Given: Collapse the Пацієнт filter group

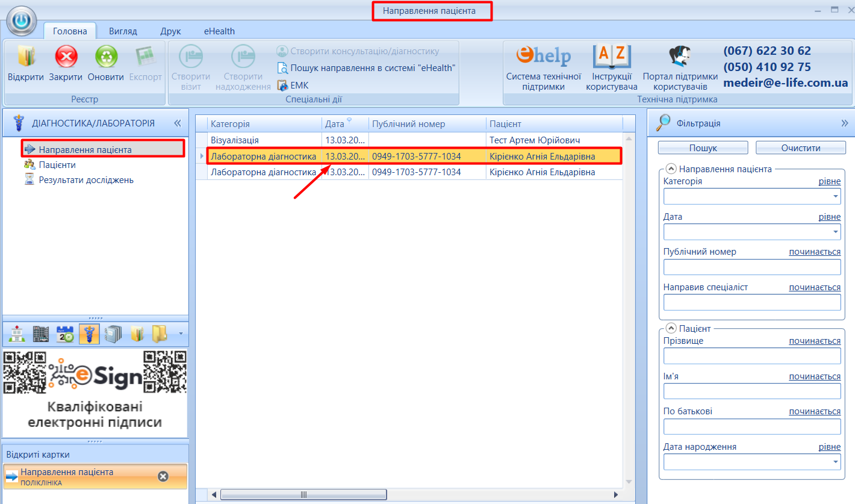Looking at the screenshot, I should [x=671, y=329].
